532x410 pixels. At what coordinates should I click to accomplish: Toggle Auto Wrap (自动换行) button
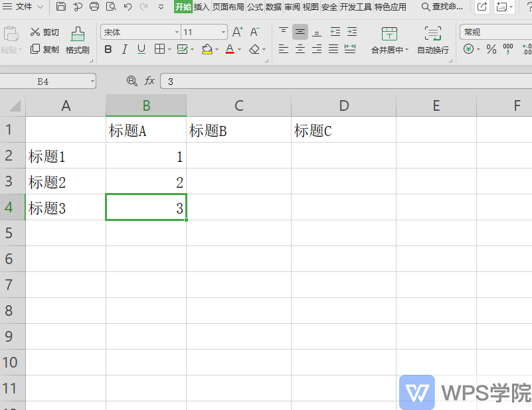click(433, 40)
